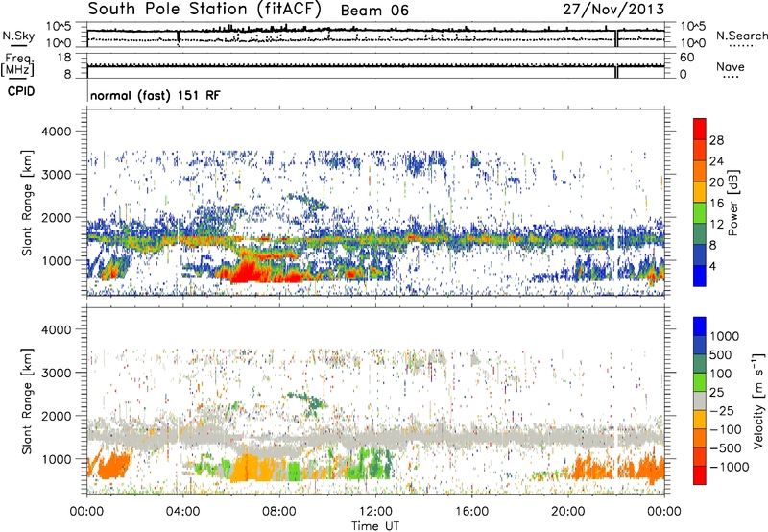Click the '08:00' time tick label
This screenshot has width=768, height=532.
[x=279, y=512]
